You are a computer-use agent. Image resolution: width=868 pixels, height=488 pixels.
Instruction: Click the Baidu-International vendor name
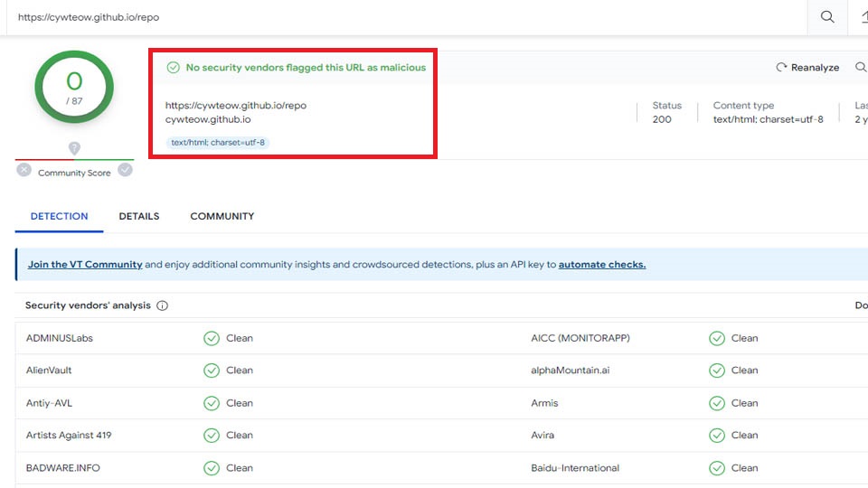[575, 467]
